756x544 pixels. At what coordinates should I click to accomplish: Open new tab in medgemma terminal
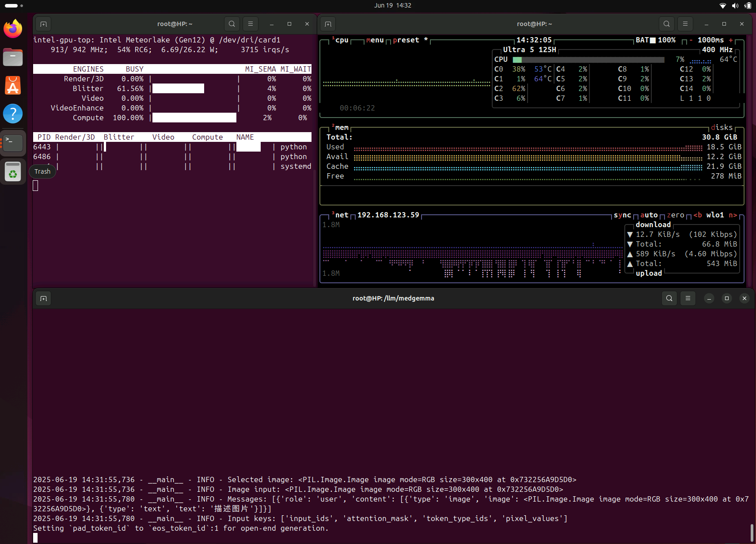coord(43,298)
